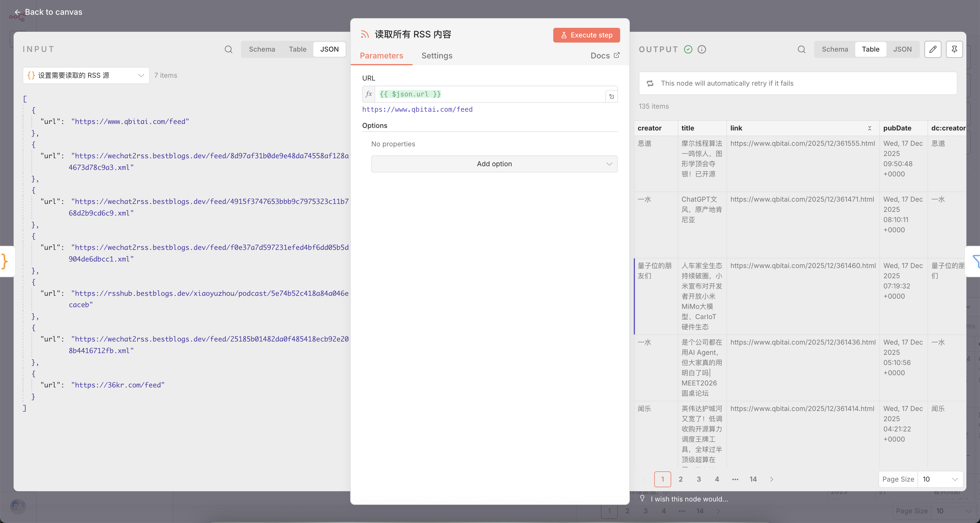The image size is (980, 523).
Task: Open the Docs link
Action: coord(605,56)
